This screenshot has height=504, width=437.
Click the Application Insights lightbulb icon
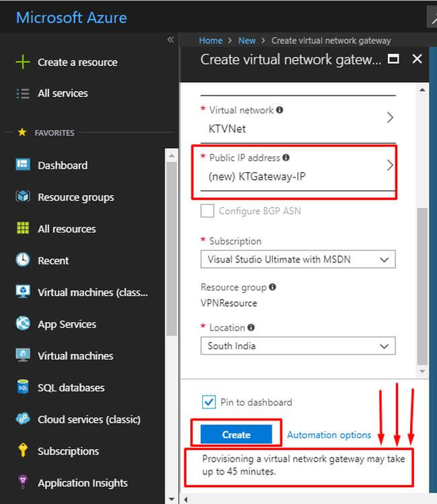tap(23, 482)
